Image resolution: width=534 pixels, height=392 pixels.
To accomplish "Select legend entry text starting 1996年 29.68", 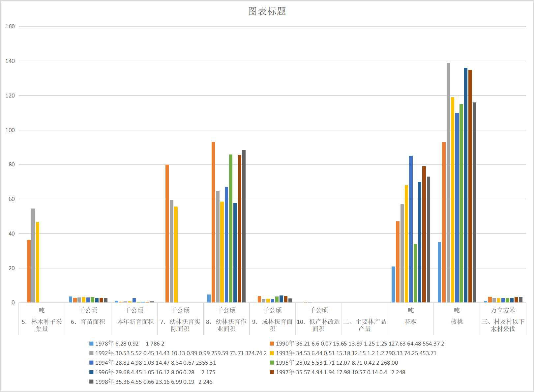I will pyautogui.click(x=155, y=372).
